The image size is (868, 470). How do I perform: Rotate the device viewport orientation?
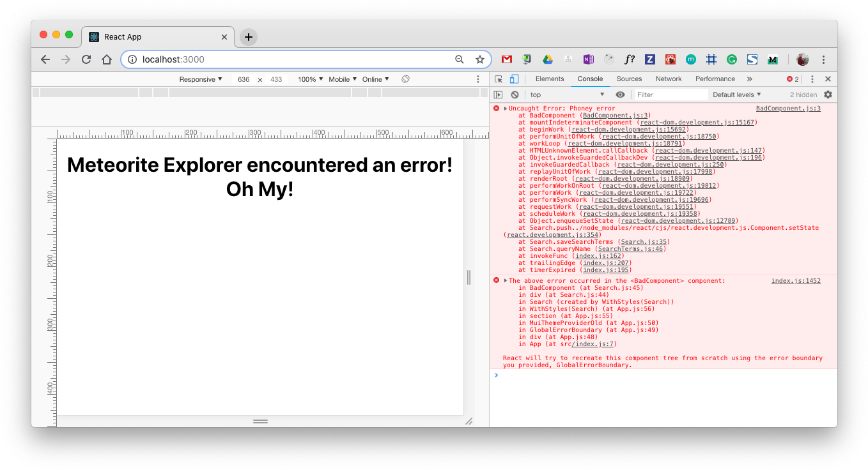(x=405, y=79)
